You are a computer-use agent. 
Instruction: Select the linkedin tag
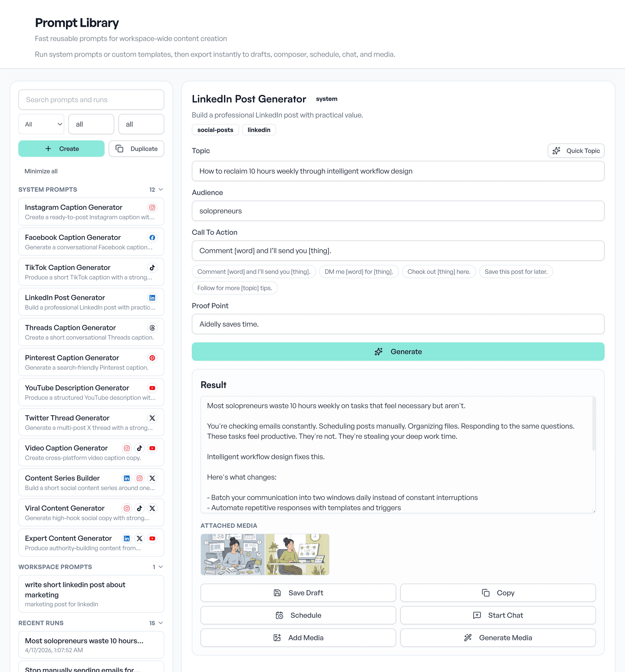click(x=258, y=129)
